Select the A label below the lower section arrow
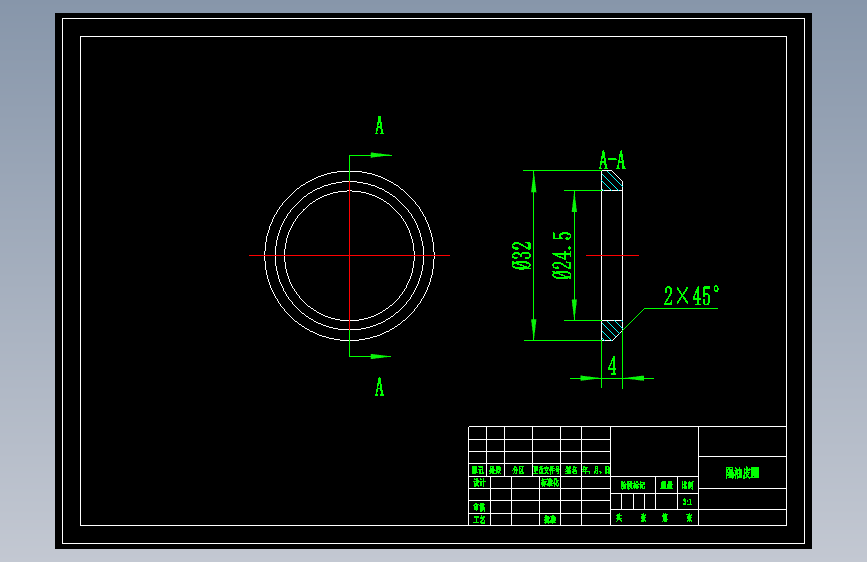This screenshot has width=867, height=562. [x=379, y=387]
